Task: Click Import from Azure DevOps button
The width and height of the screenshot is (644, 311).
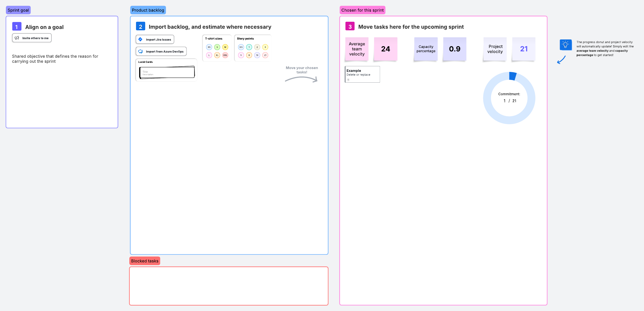Action: (161, 51)
